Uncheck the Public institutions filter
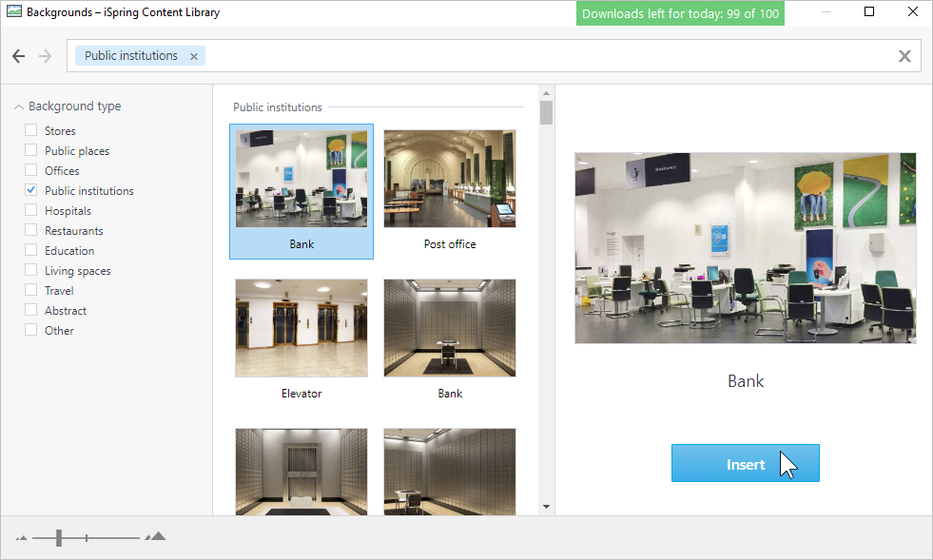The height and width of the screenshot is (560, 933). point(31,190)
